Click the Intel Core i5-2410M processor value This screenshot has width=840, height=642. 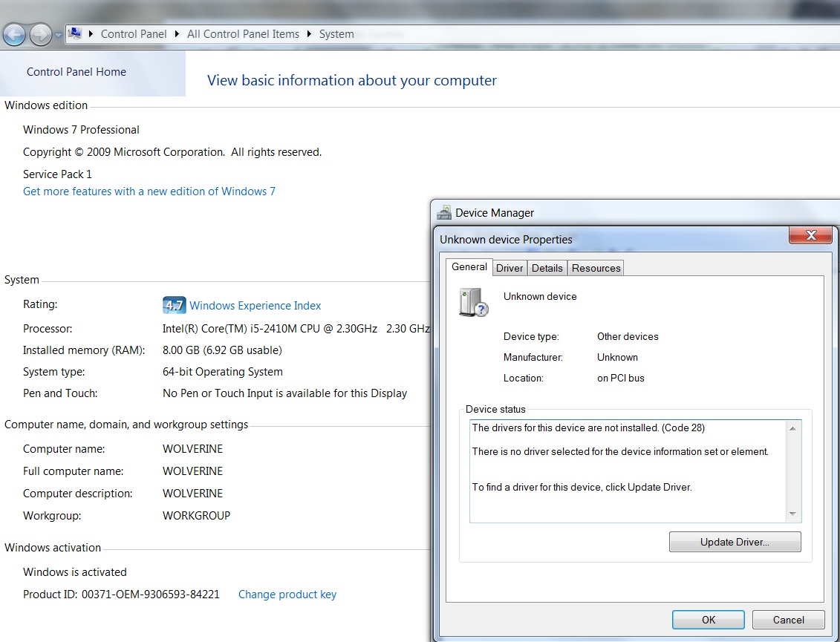(296, 328)
